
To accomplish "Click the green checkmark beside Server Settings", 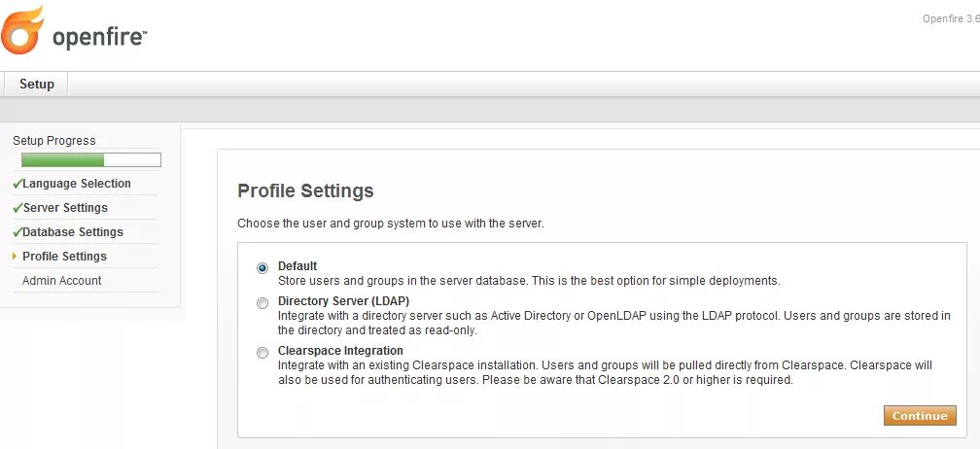I will click(17, 208).
